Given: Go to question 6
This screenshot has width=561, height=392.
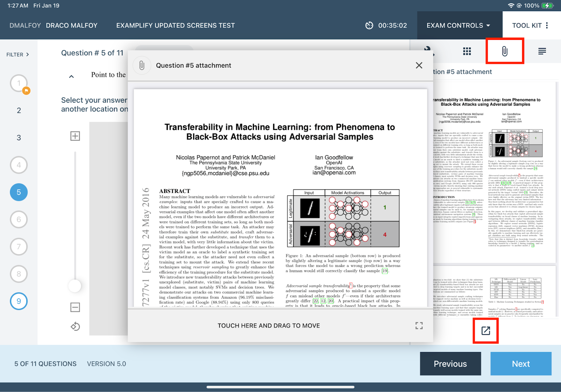Looking at the screenshot, I should (19, 219).
